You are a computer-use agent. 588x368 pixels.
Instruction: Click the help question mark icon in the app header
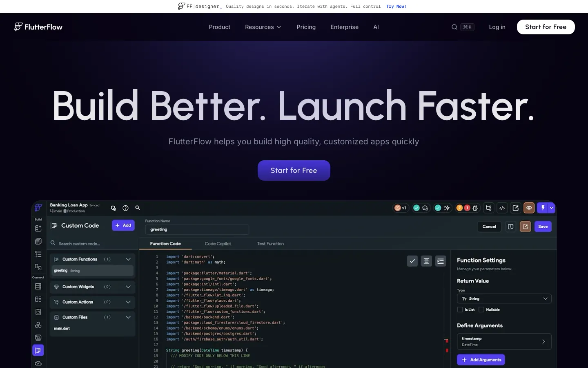click(x=126, y=208)
